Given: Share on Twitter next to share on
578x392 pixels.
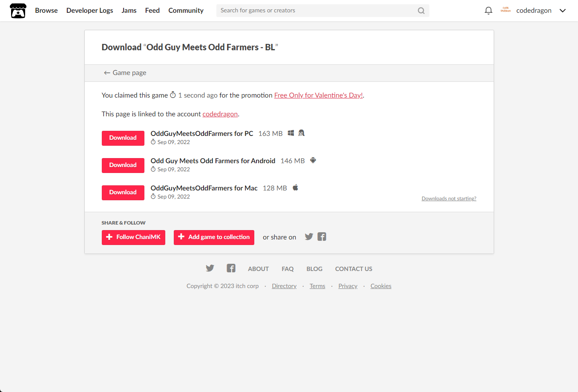Looking at the screenshot, I should (x=309, y=236).
